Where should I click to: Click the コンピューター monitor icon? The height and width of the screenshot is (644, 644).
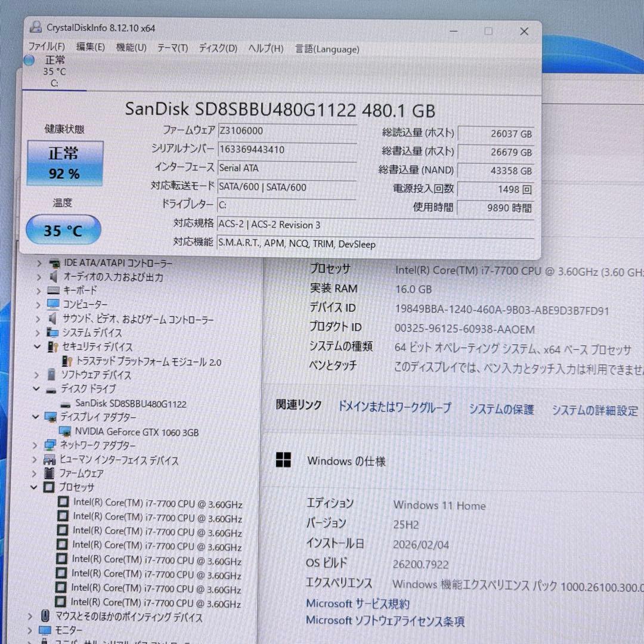click(x=53, y=304)
